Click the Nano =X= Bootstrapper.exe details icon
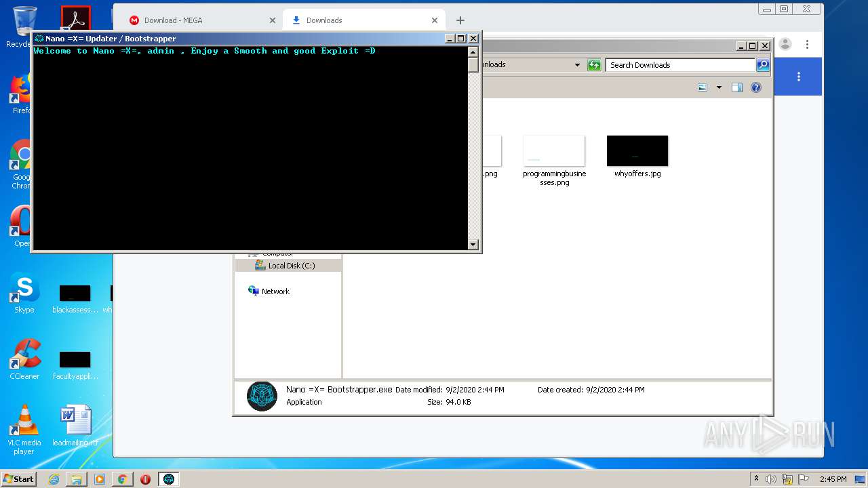The image size is (868, 488). [x=262, y=396]
